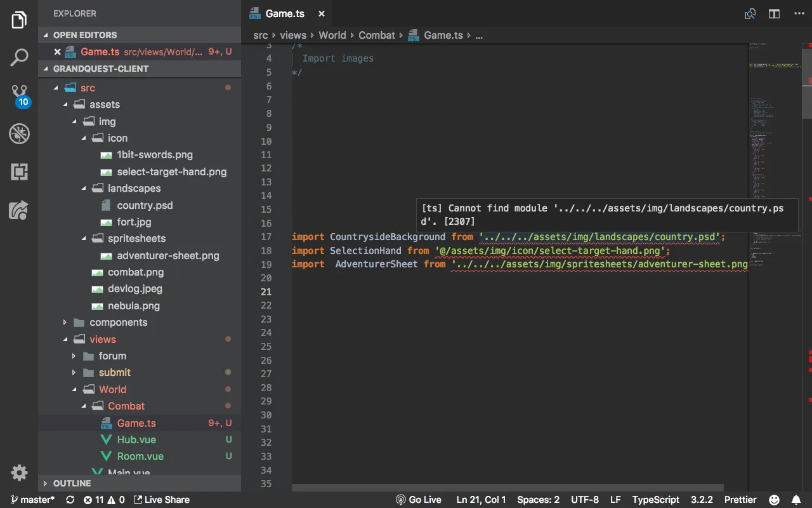Viewport: 812px width, 508px height.
Task: Click the Live Share status button
Action: (162, 500)
